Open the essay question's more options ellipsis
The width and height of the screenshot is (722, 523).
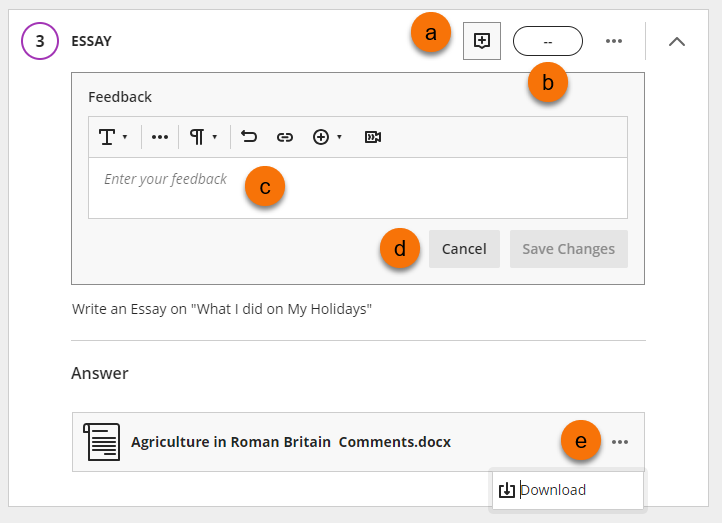click(x=614, y=41)
